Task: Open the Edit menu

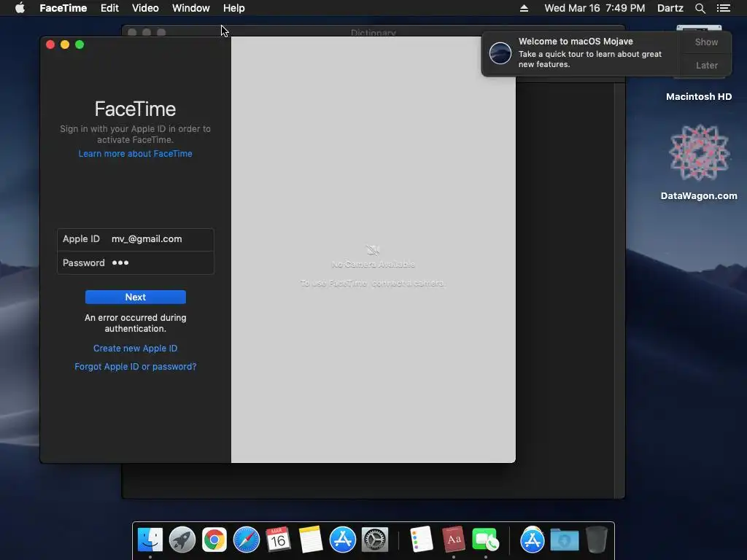Action: click(x=109, y=8)
